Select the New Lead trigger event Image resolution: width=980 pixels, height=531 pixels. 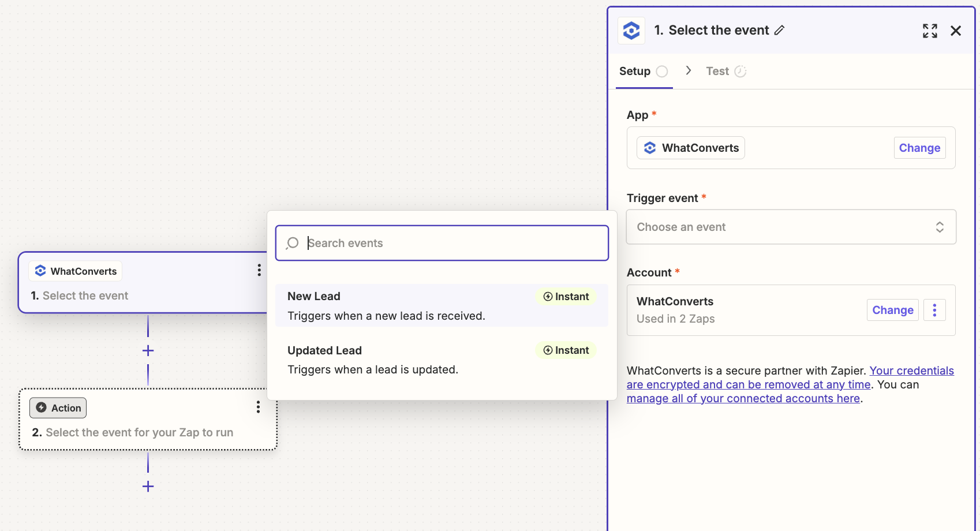coord(442,305)
